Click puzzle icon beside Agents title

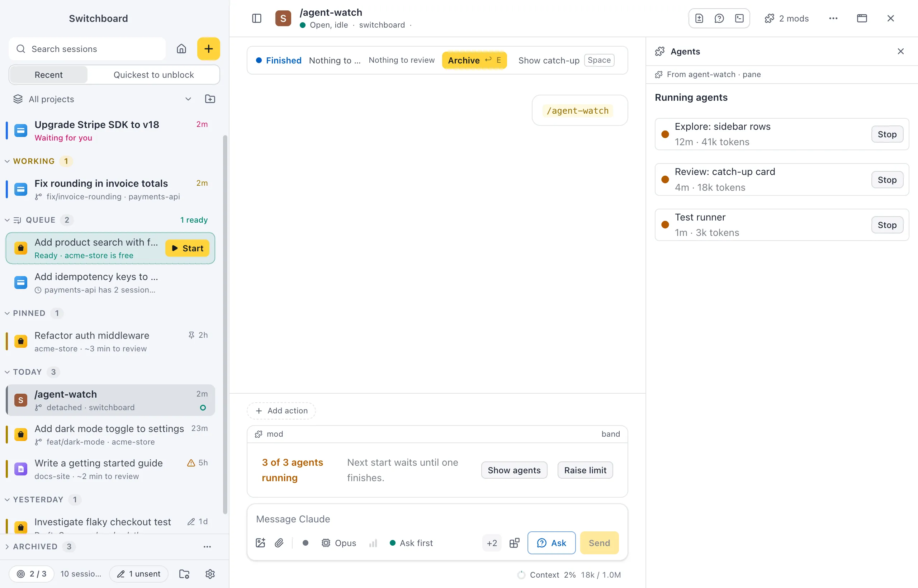coord(659,52)
